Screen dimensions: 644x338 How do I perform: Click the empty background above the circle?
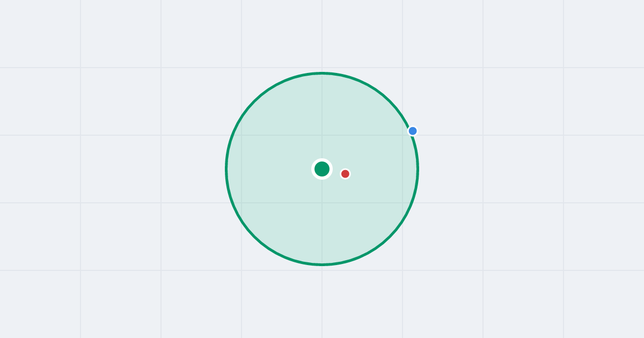click(322, 35)
